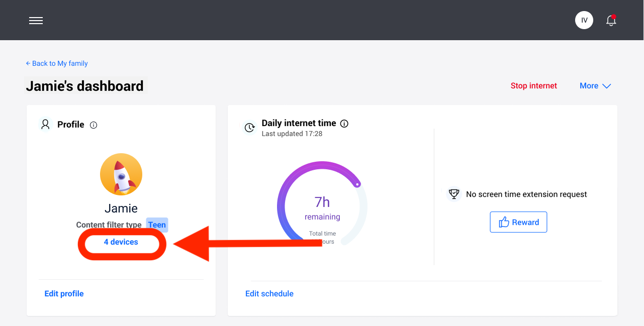The image size is (644, 326).
Task: Click the person icon on the Profile card
Action: tap(46, 124)
